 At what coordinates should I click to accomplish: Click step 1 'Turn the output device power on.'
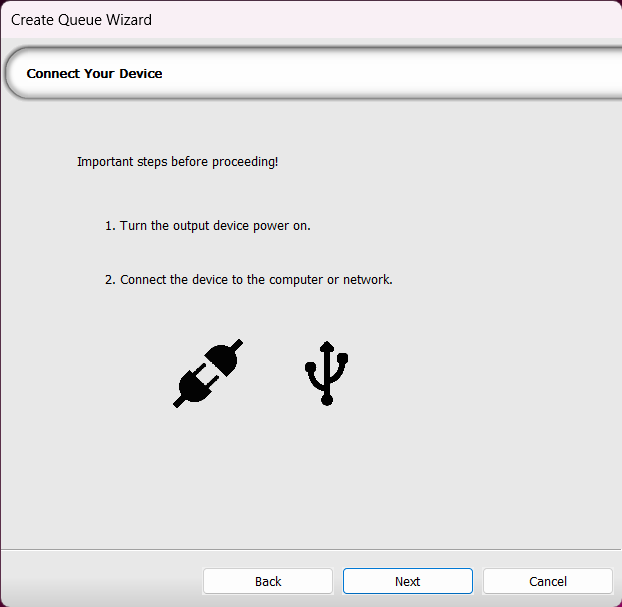click(207, 226)
